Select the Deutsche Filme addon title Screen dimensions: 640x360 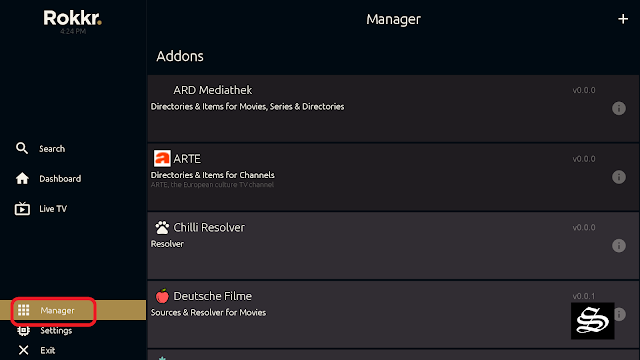tap(212, 296)
